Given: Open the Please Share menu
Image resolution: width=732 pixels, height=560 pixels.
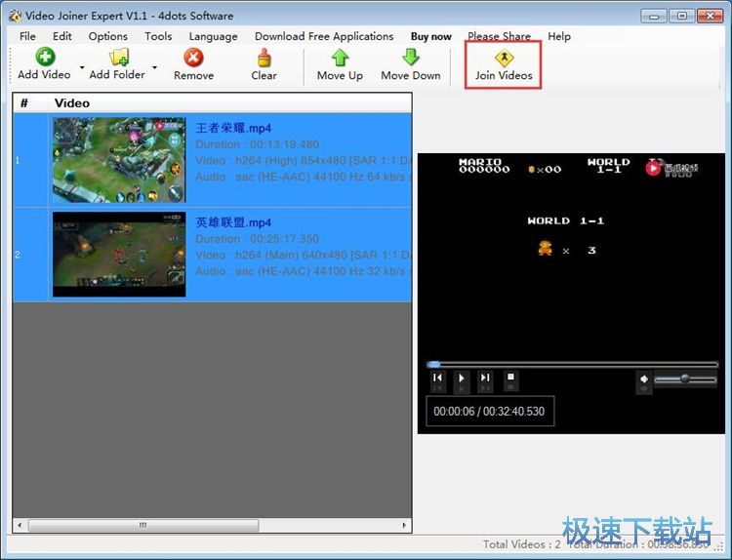Looking at the screenshot, I should pos(499,36).
